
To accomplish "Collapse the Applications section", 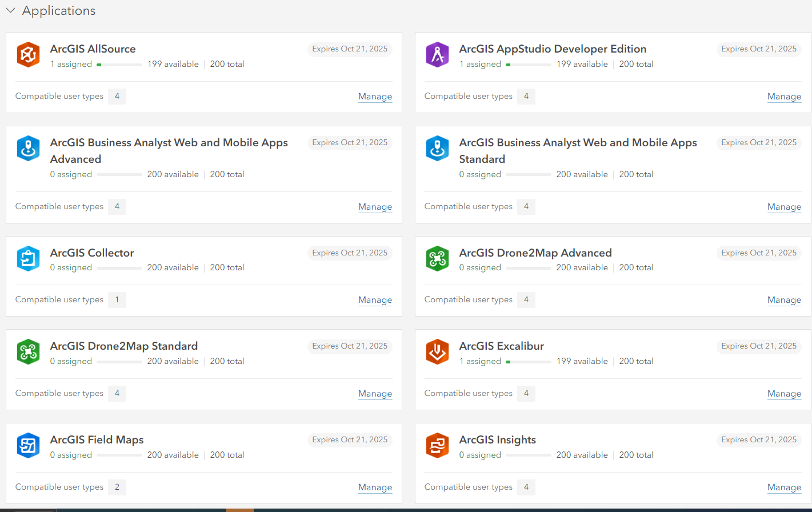I will (10, 10).
